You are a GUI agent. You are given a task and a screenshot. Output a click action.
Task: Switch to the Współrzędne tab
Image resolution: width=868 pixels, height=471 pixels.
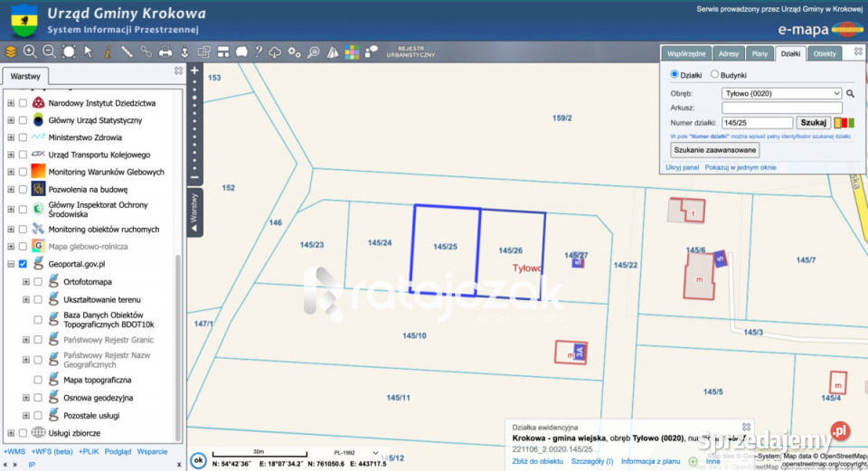687,54
